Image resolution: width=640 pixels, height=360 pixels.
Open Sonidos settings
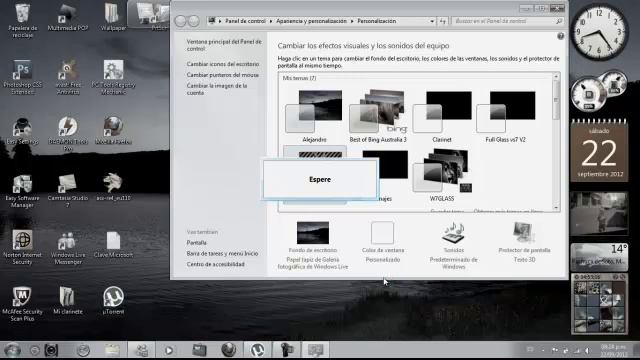point(453,245)
